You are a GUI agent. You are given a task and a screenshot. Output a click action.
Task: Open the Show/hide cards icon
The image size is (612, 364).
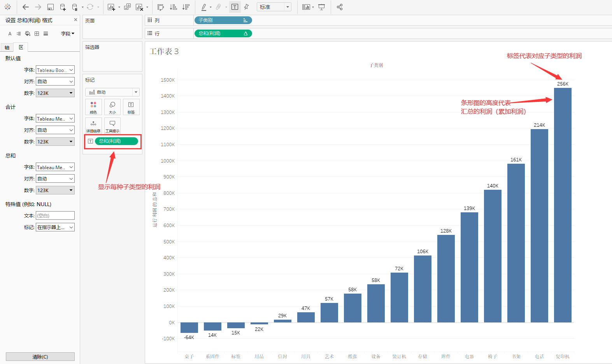tap(306, 7)
